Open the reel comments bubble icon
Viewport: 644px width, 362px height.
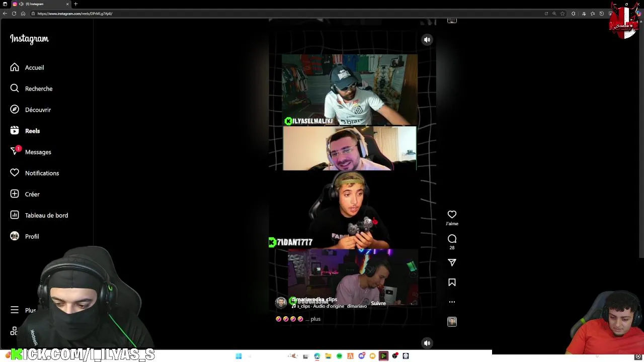[452, 239]
